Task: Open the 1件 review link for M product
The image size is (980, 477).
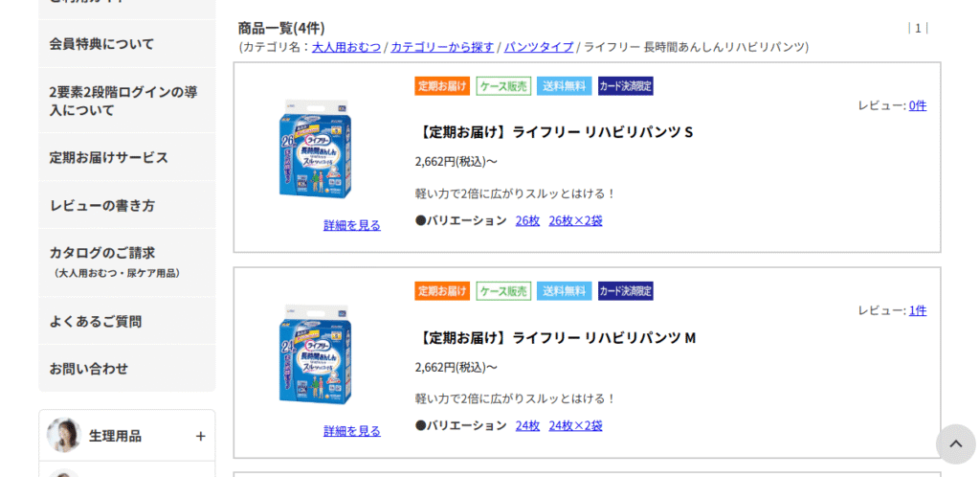Action: tap(918, 310)
